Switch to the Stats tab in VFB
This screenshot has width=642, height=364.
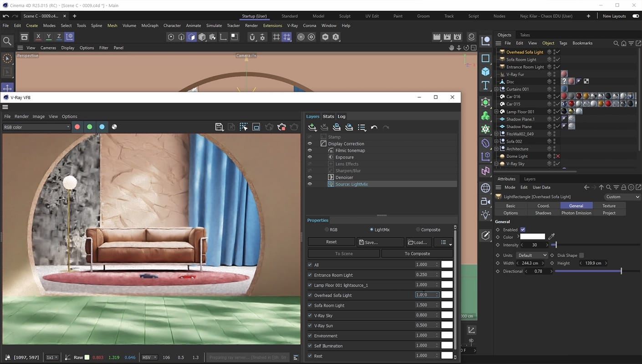click(x=328, y=116)
